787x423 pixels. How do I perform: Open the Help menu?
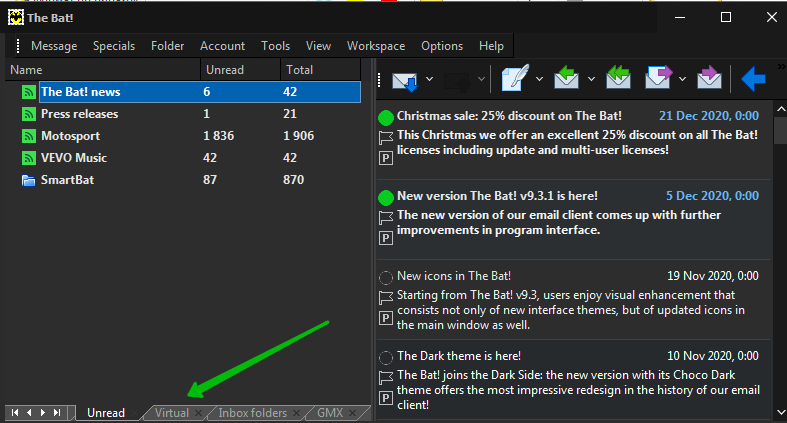(491, 46)
